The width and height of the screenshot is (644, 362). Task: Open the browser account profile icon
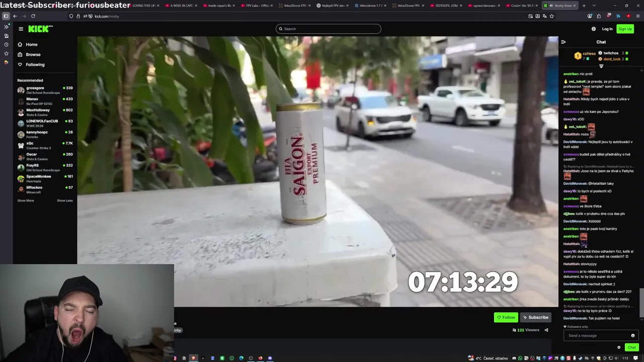pos(590,16)
